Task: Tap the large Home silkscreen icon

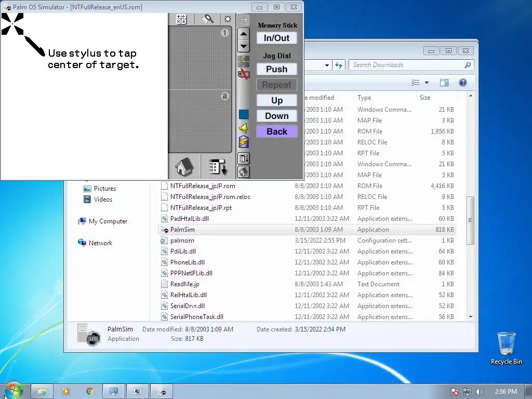Action: pyautogui.click(x=184, y=167)
